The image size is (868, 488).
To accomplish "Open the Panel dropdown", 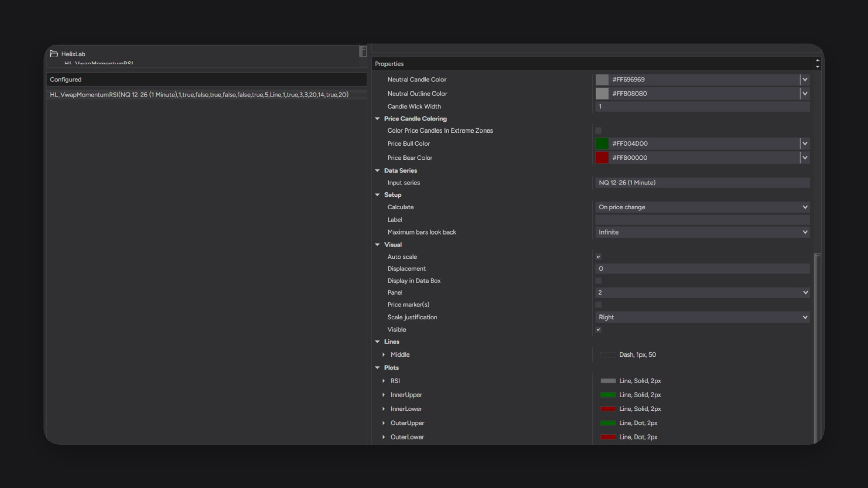I will pos(703,292).
